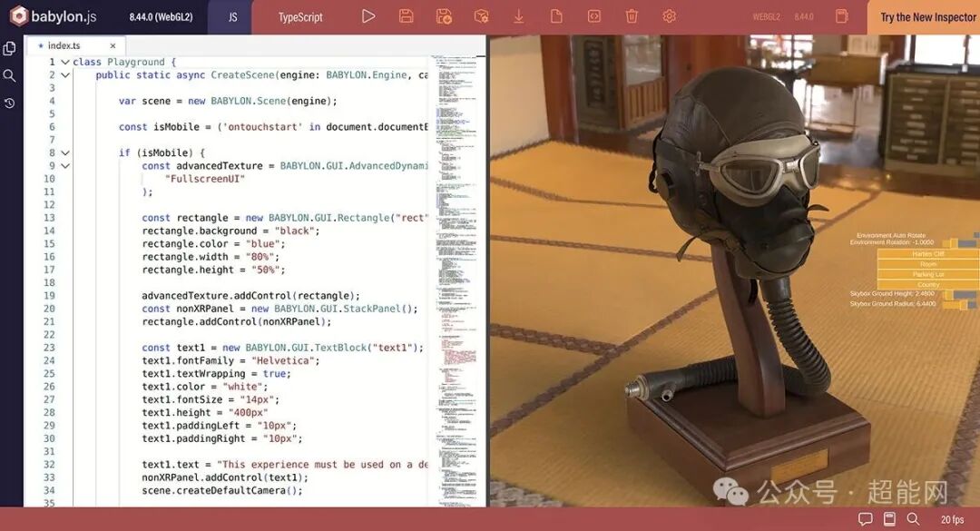Run the playground with the Play icon
Image resolution: width=980 pixels, height=531 pixels.
(368, 15)
